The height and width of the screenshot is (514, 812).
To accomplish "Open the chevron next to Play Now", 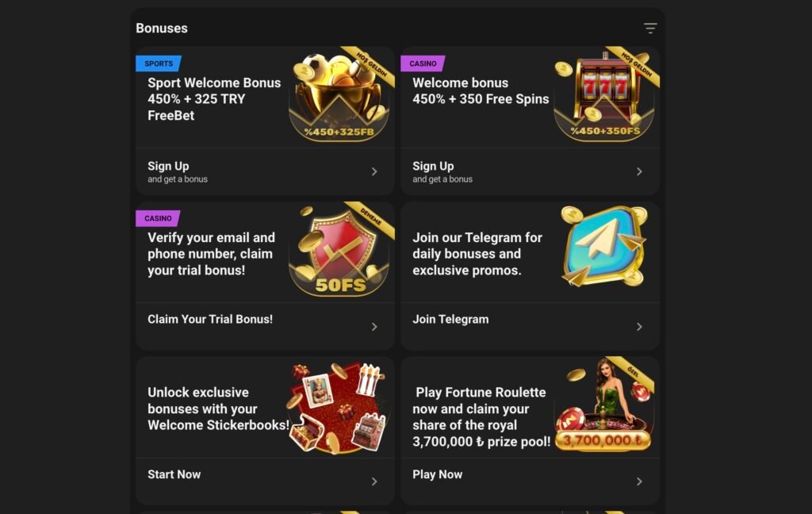I will (x=640, y=481).
